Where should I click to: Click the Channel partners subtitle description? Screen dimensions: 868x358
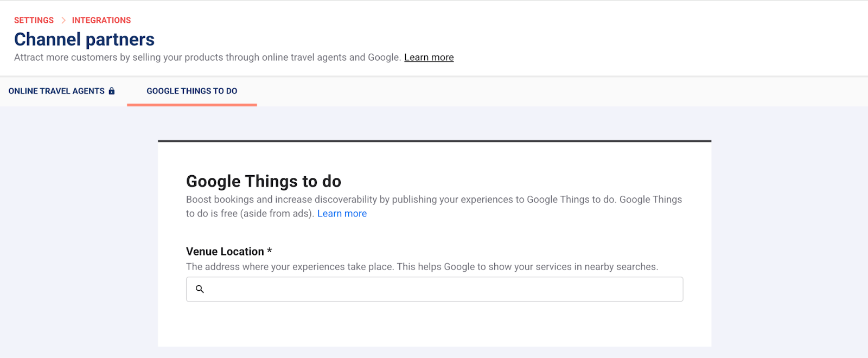(206, 57)
